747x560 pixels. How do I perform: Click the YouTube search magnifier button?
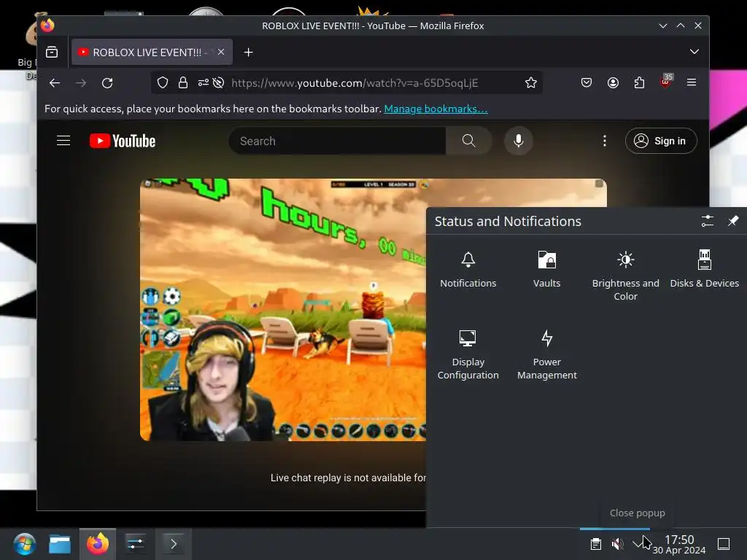[469, 141]
